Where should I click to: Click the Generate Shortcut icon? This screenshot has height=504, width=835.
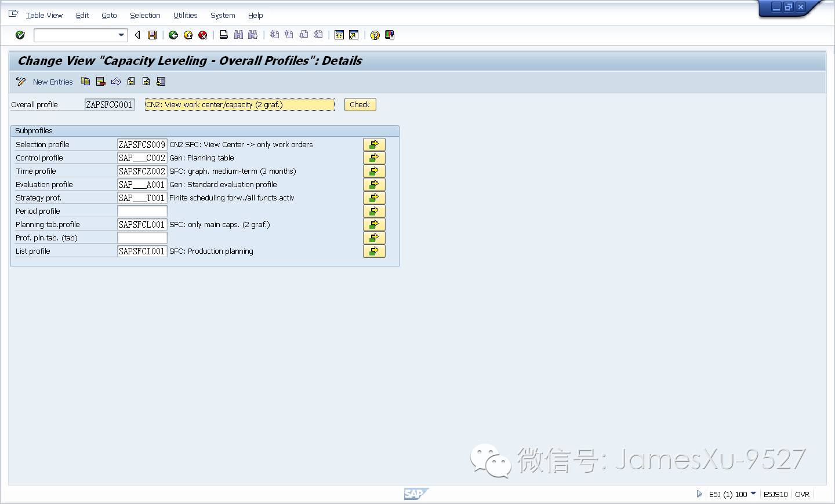click(354, 35)
